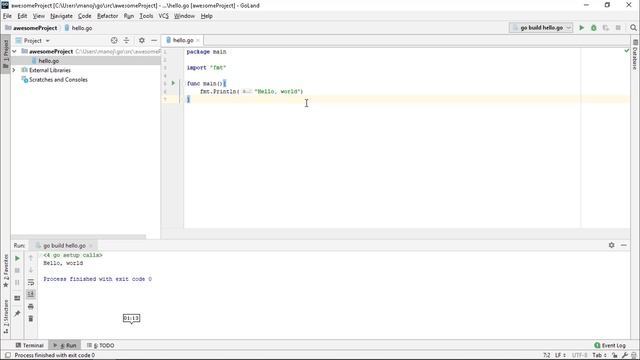Viewport: 640px width, 360px height.
Task: Collapse all in the Project panel
Action: [126, 40]
